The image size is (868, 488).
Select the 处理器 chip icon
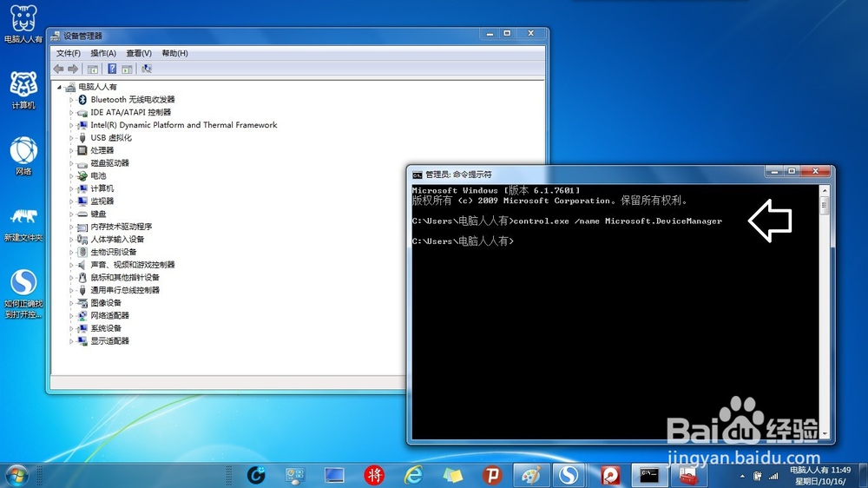(82, 150)
